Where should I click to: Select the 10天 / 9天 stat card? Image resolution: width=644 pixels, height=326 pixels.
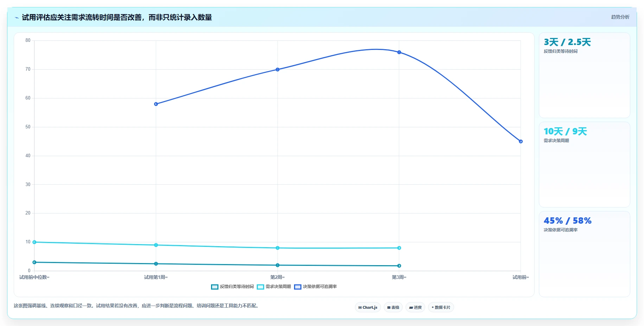pos(584,165)
